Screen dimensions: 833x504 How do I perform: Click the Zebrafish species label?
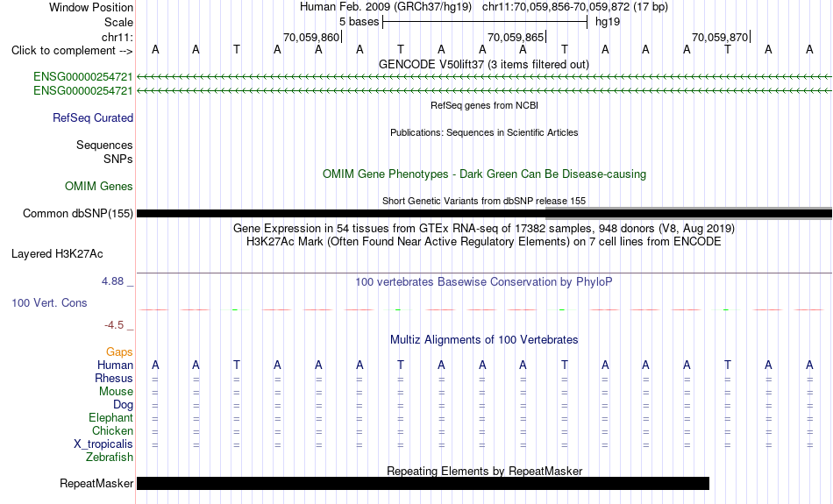point(110,457)
